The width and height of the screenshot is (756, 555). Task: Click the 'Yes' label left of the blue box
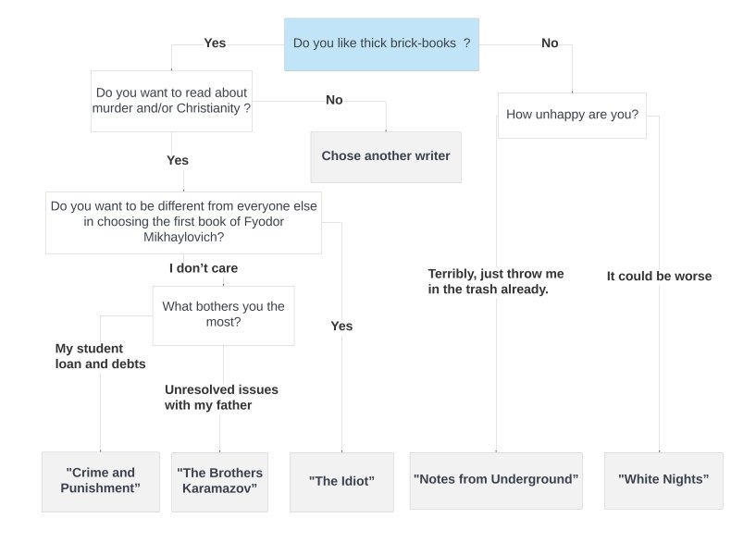215,43
